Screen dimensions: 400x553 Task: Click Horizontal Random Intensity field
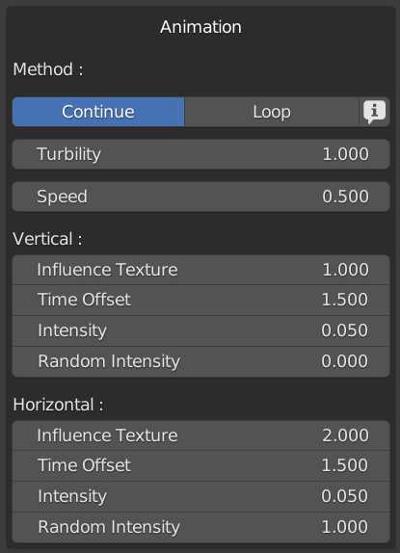coord(201,527)
